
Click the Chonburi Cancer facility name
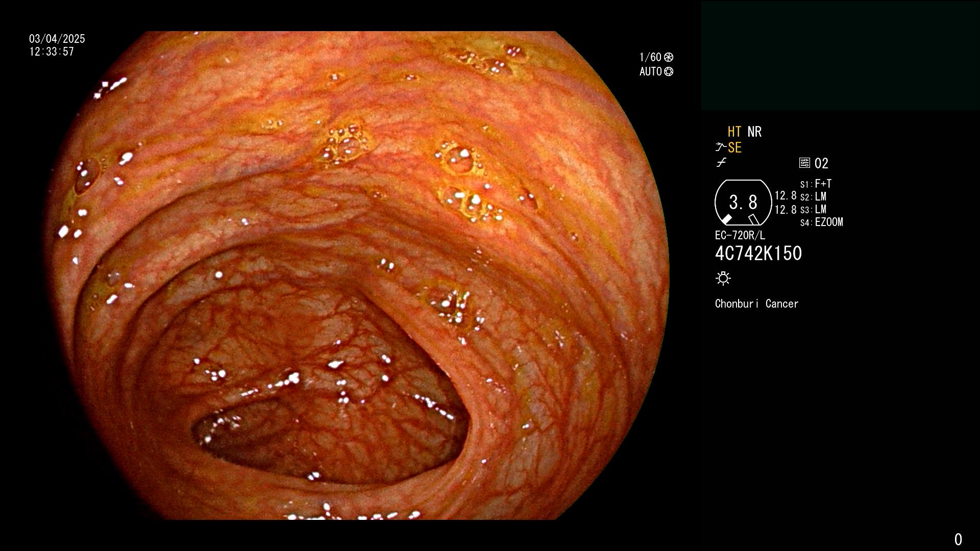pos(756,304)
